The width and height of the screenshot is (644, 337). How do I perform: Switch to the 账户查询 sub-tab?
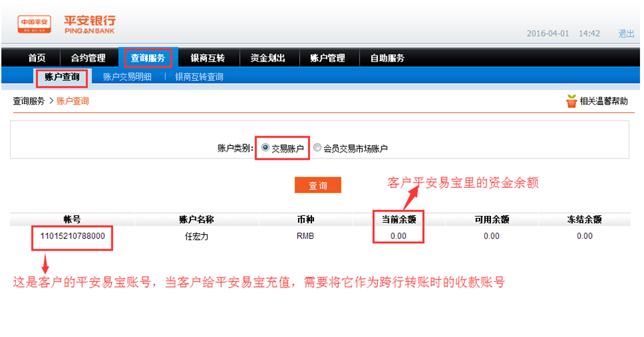[x=62, y=77]
